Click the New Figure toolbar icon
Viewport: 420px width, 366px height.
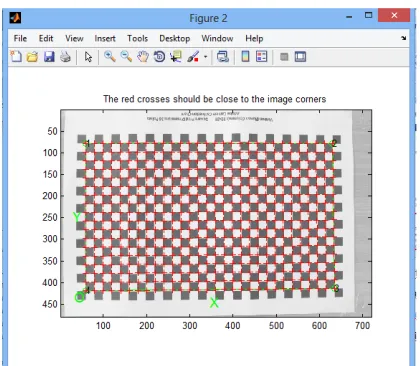tap(16, 57)
